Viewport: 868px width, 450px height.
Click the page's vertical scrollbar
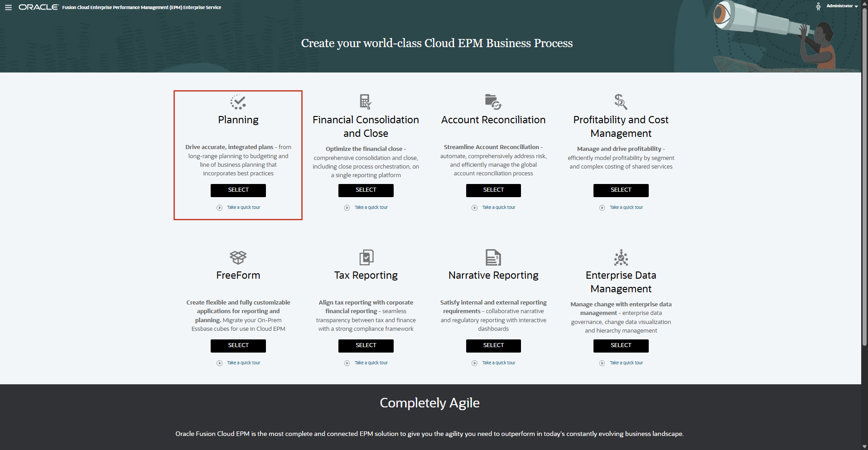pyautogui.click(x=864, y=177)
